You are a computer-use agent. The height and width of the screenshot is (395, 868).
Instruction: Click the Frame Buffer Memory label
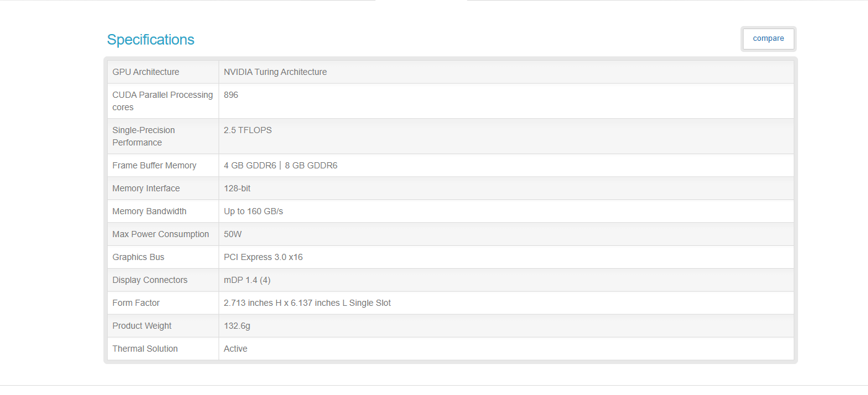[154, 165]
